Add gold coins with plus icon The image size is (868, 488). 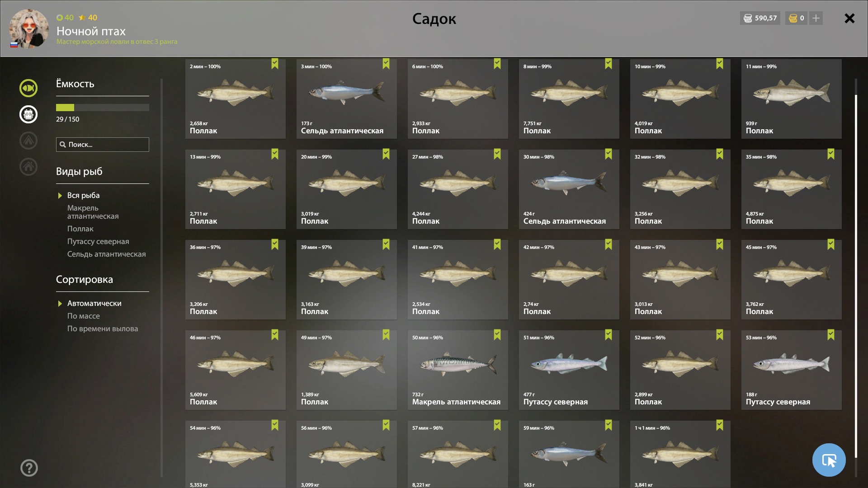[x=816, y=18]
